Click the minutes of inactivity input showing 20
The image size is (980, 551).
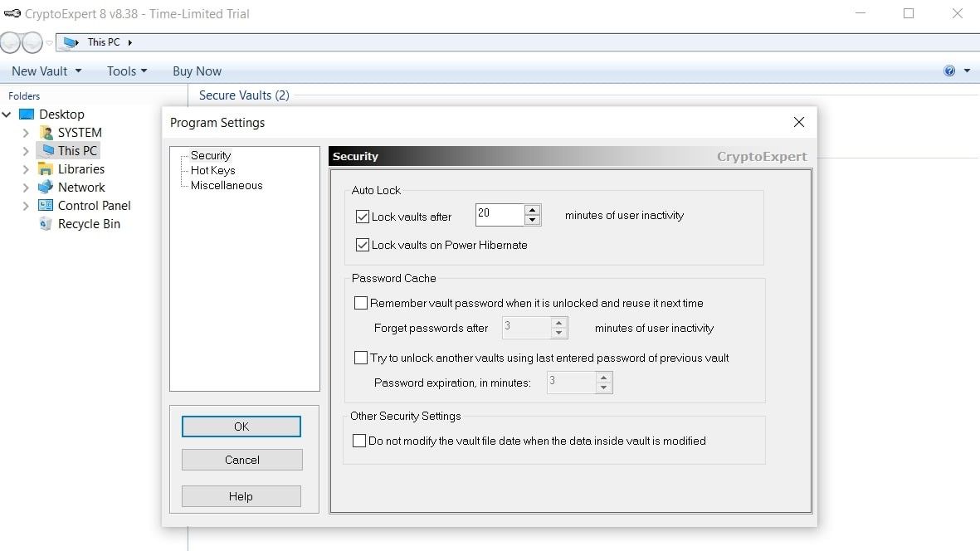(498, 214)
